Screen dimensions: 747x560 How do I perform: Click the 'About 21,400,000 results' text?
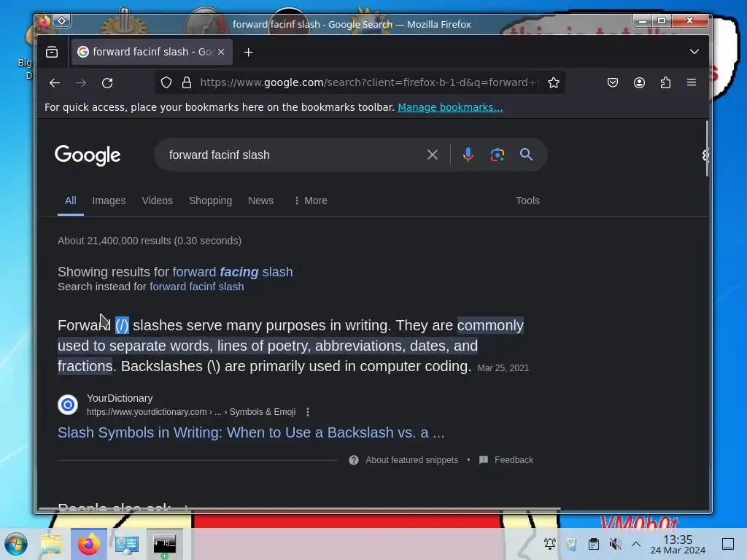pyautogui.click(x=150, y=241)
